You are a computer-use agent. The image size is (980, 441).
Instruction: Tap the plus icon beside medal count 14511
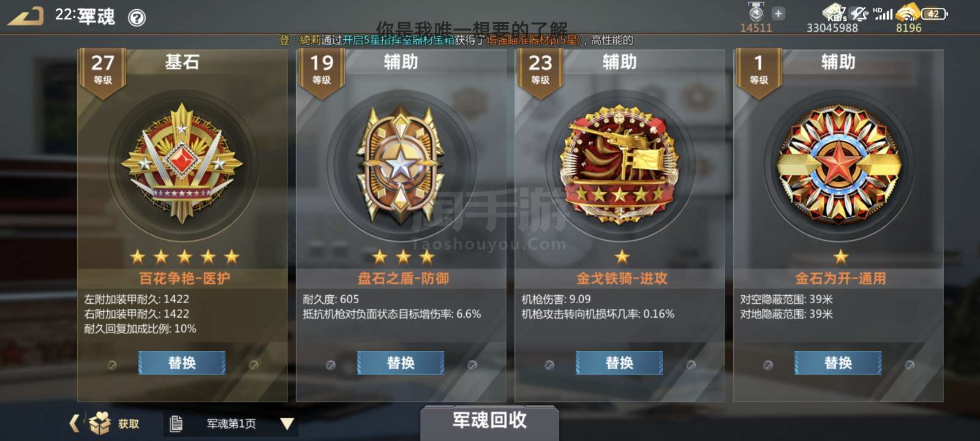778,13
